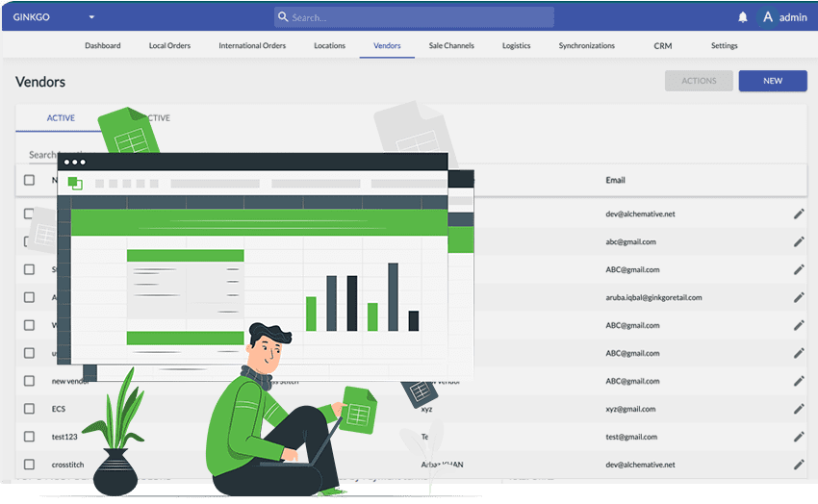Go to International Orders menu

(252, 46)
